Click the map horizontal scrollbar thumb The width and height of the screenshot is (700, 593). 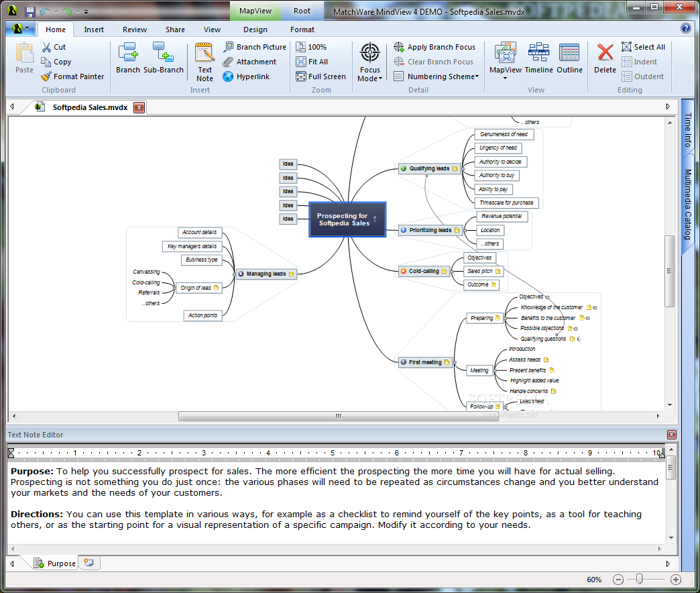tap(339, 416)
